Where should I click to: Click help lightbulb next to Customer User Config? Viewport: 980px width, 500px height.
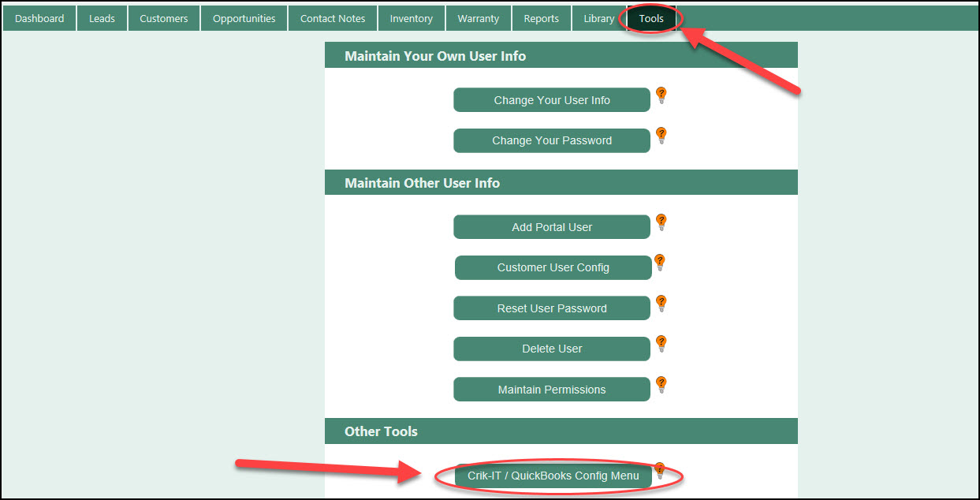coord(660,263)
